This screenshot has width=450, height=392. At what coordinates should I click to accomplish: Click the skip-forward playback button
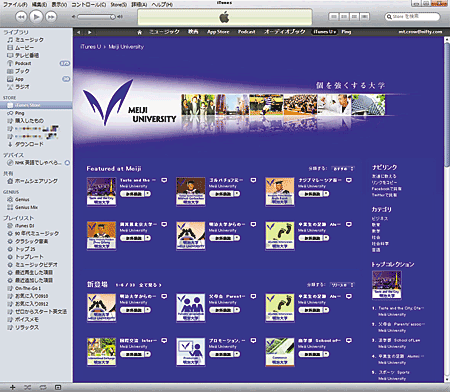pos(51,17)
